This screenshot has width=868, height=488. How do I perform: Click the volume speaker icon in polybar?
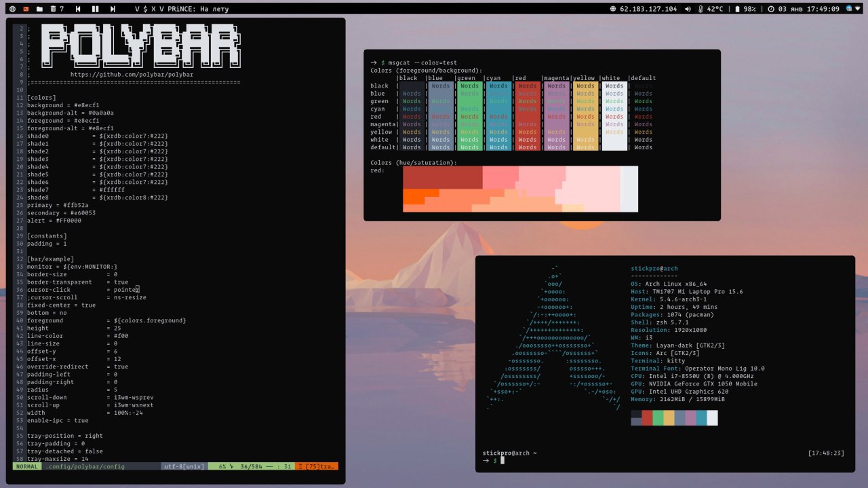[x=688, y=9]
